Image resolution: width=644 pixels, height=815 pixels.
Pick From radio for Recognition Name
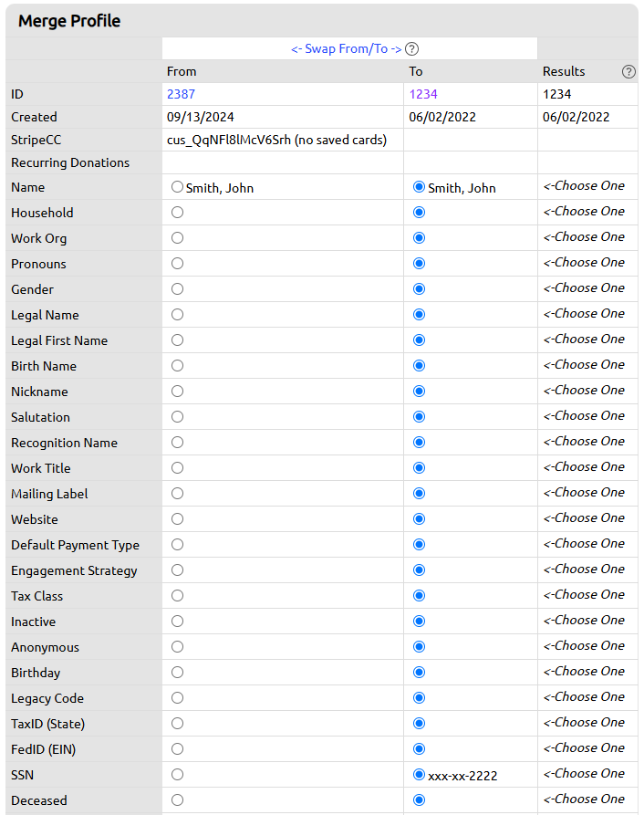click(178, 442)
